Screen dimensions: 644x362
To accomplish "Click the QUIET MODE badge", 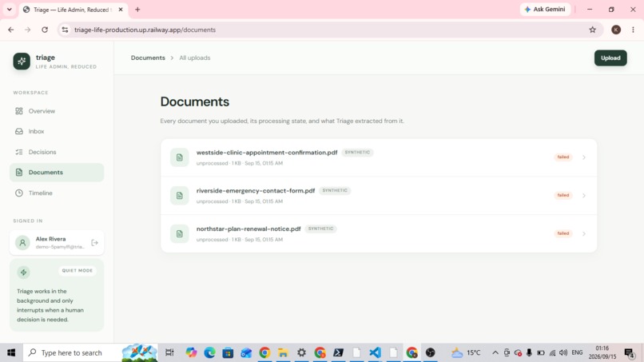I will [78, 270].
